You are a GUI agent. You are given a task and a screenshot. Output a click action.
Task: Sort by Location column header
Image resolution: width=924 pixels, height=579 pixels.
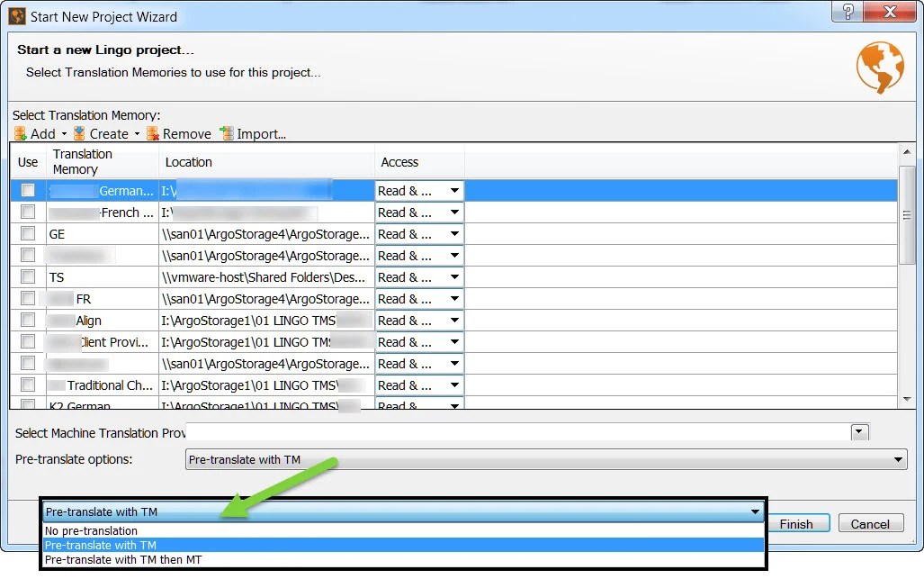point(266,162)
